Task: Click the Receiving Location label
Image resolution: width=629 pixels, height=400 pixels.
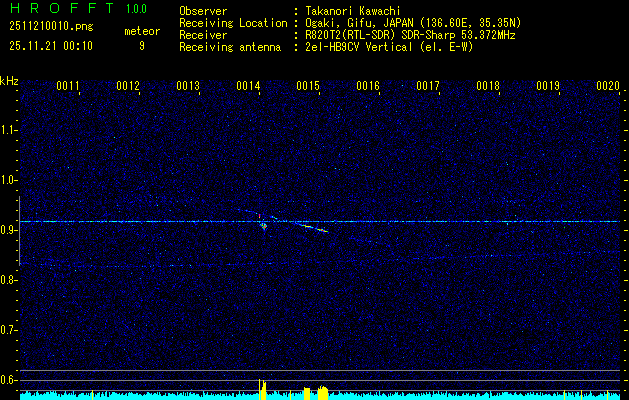Action: 233,23
